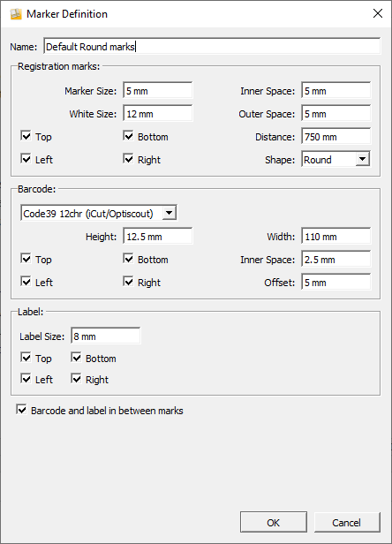Open the Shape dropdown showing Round

[x=335, y=159]
